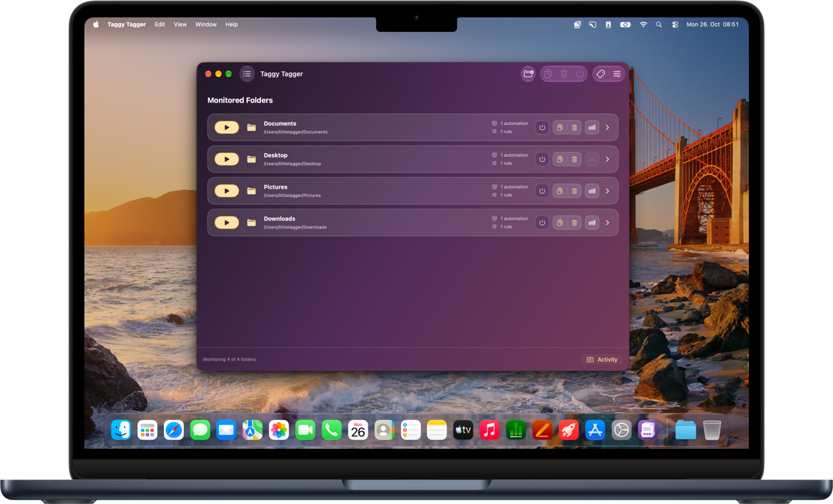The height and width of the screenshot is (504, 833).
Task: Copy the Pictures folder configuration
Action: pos(560,191)
